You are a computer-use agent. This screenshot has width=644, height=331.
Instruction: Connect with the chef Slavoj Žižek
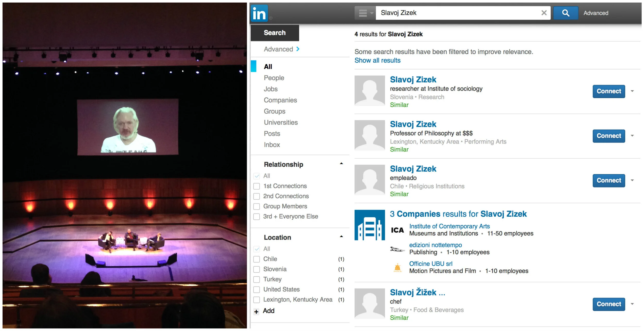click(x=608, y=304)
